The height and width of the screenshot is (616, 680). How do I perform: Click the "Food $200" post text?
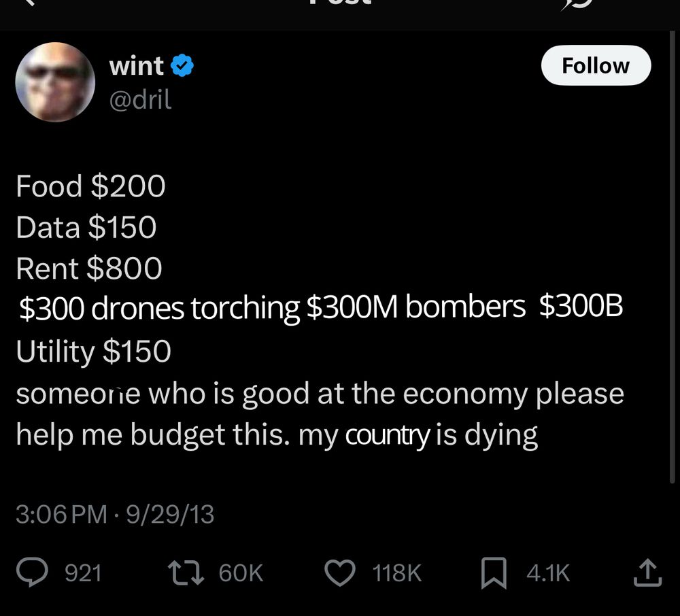tap(90, 186)
